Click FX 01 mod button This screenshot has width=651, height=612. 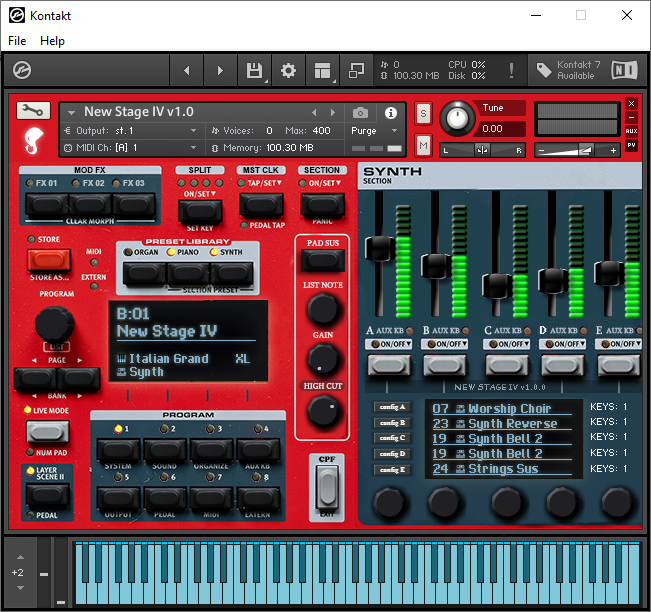(48, 205)
